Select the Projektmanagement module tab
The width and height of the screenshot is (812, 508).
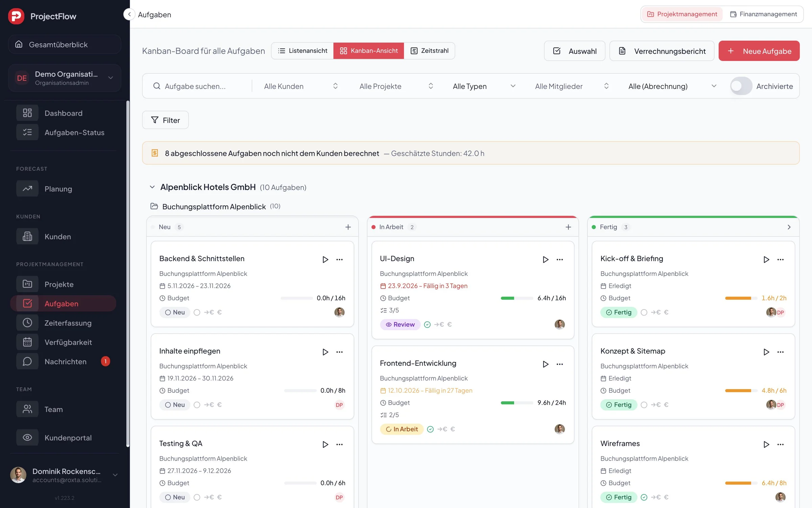coord(682,14)
